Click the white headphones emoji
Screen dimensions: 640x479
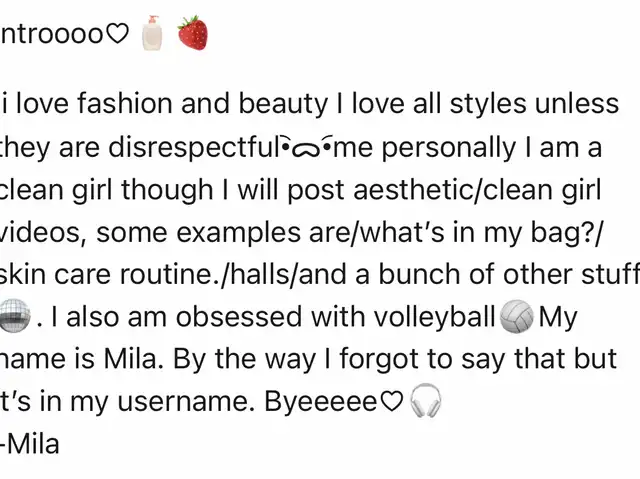(425, 400)
